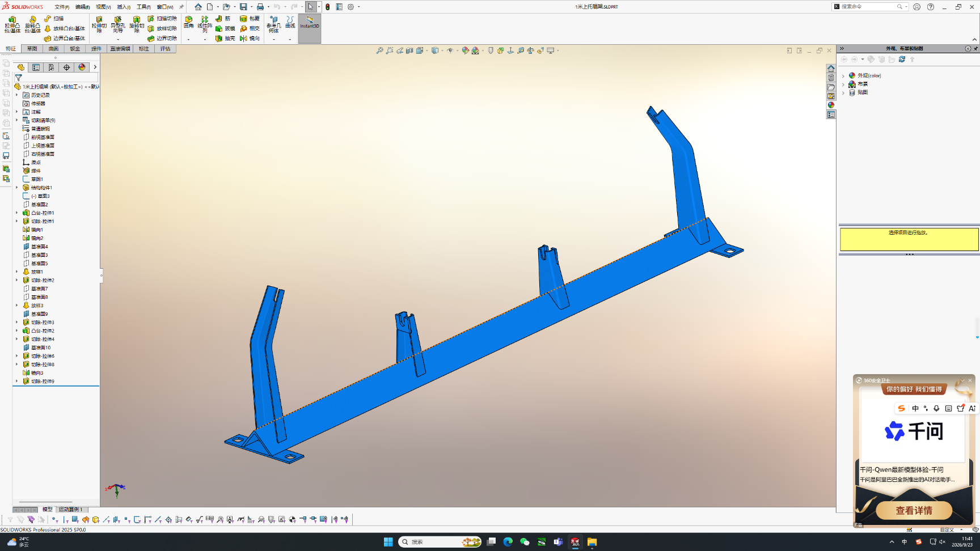Image resolution: width=980 pixels, height=551 pixels.
Task: Click the 拉伸切除 extruded cut tool
Action: tap(99, 24)
